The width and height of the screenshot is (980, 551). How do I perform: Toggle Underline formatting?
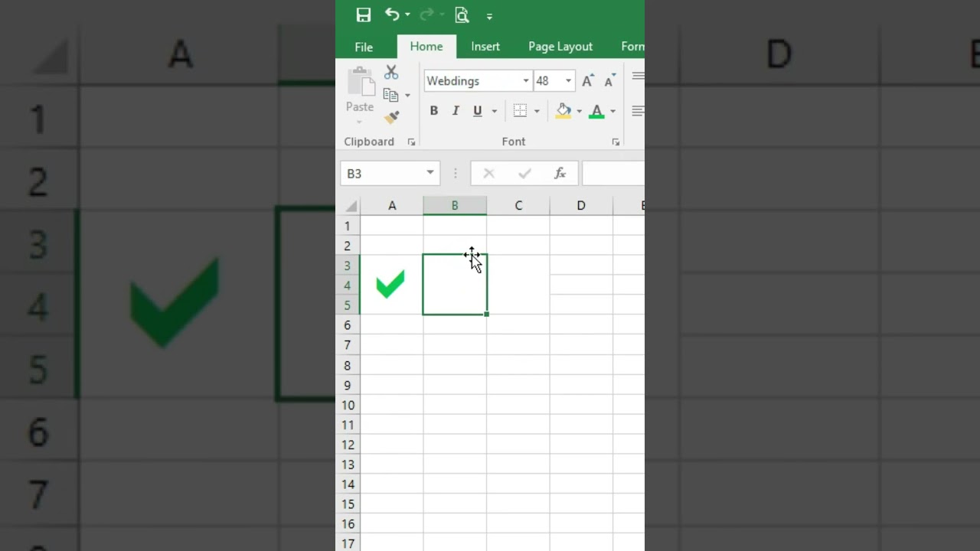[478, 111]
